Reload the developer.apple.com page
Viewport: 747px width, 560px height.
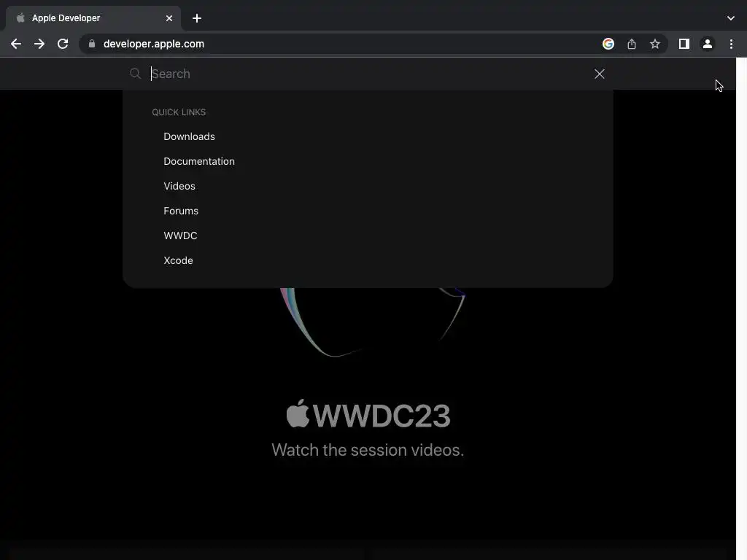pyautogui.click(x=63, y=44)
